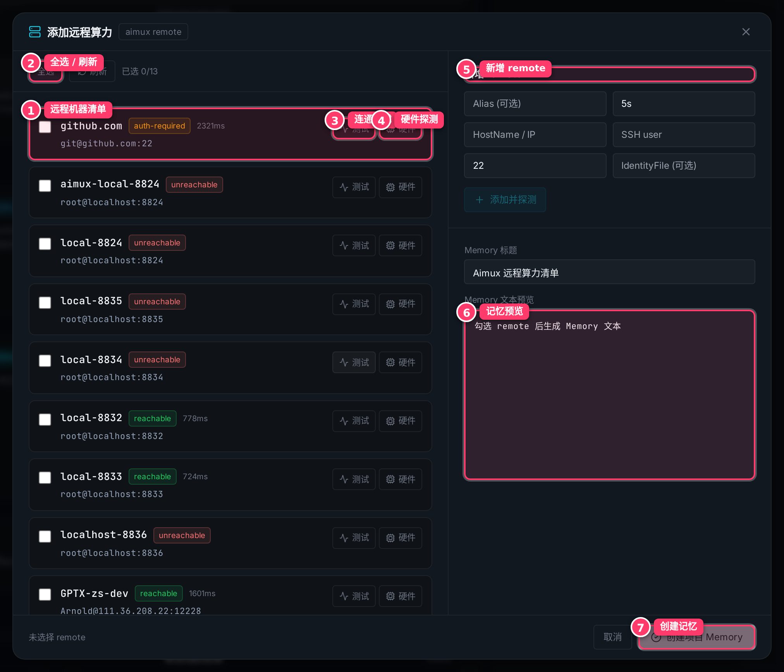
Task: Probe hardware for local-8824
Action: coord(400,245)
